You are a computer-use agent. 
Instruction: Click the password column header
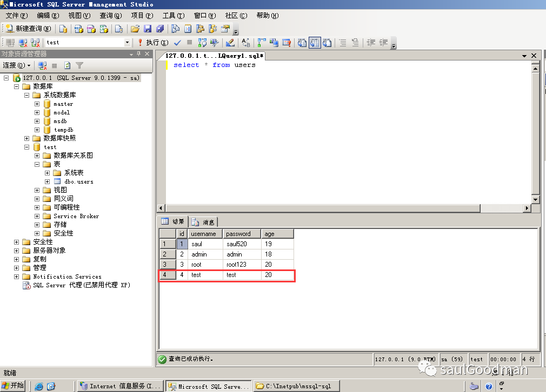(x=242, y=234)
